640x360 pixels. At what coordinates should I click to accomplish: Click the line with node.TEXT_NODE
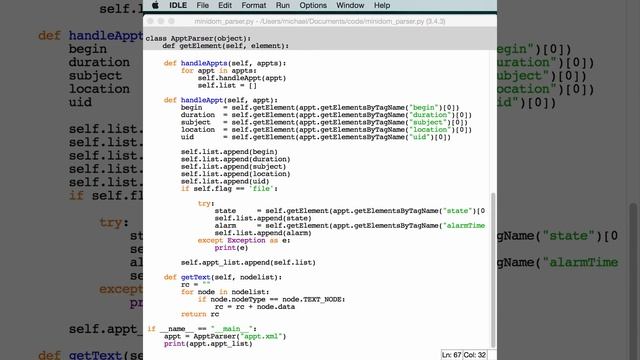click(271, 299)
